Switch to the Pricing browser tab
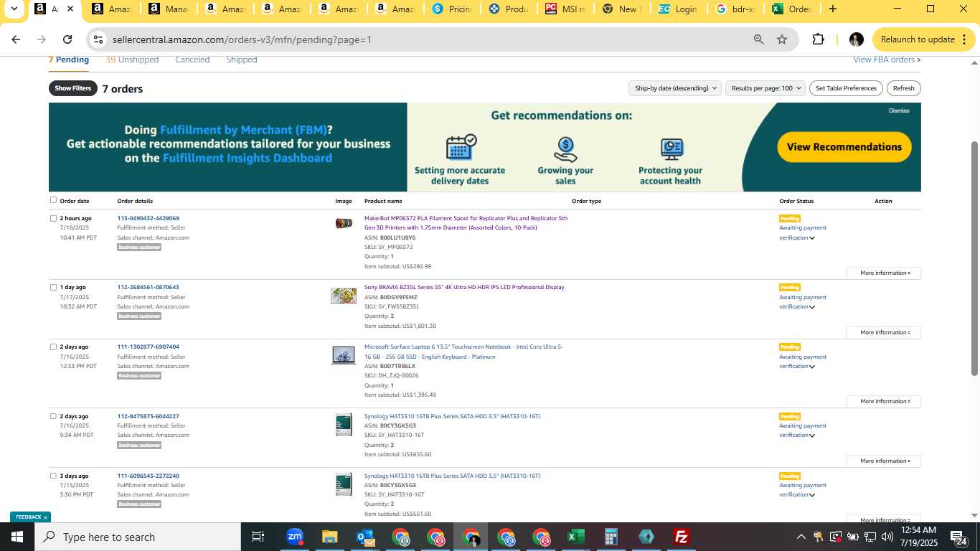Image resolution: width=980 pixels, height=551 pixels. [x=454, y=9]
